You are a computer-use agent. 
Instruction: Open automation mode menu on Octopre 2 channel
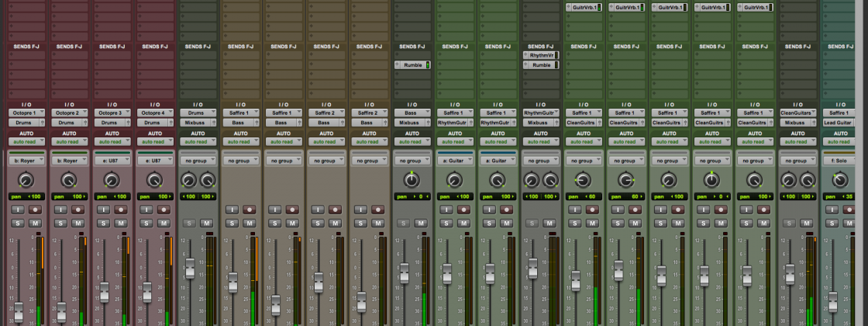click(x=69, y=141)
